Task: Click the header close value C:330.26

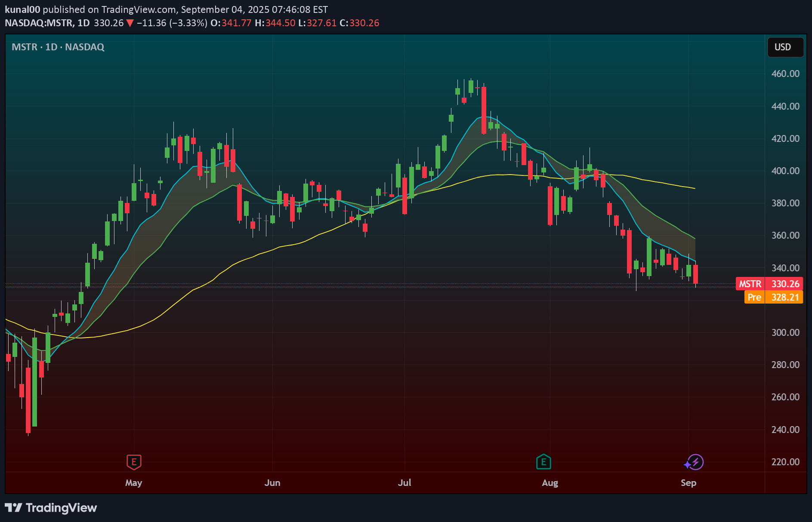Action: coord(359,23)
